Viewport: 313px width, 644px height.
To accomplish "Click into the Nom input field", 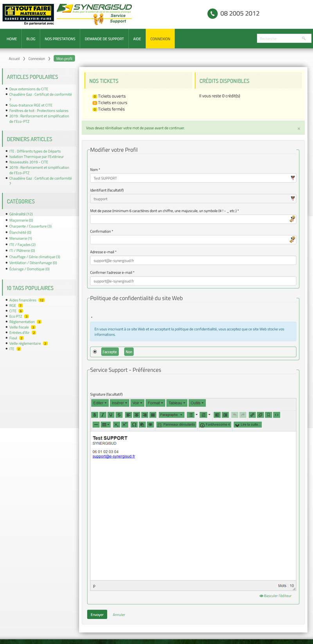I will click(x=193, y=178).
